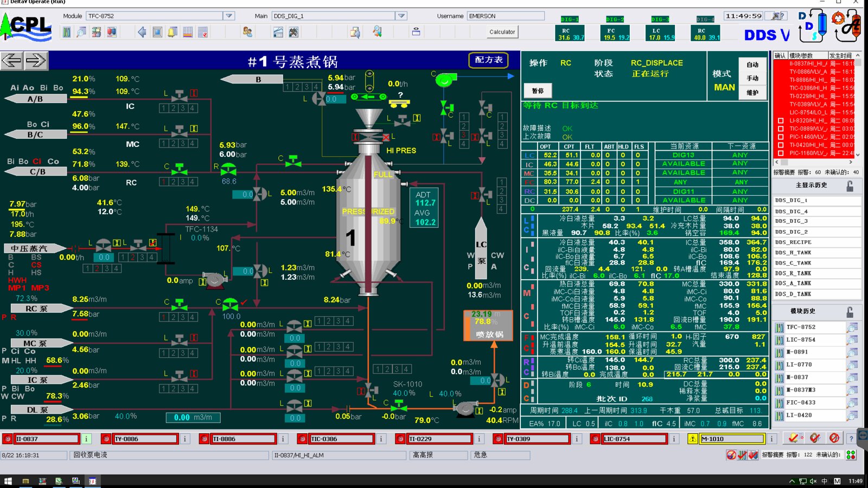Screen dimensions: 868x488
Task: Click the Main DDS_DIG_1 combo box field
Action: (x=334, y=16)
